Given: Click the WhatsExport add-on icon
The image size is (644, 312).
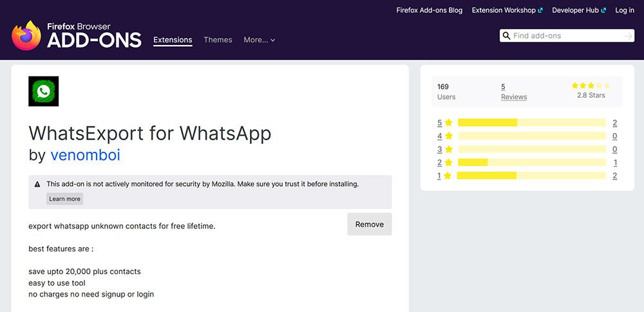Looking at the screenshot, I should pos(44,91).
